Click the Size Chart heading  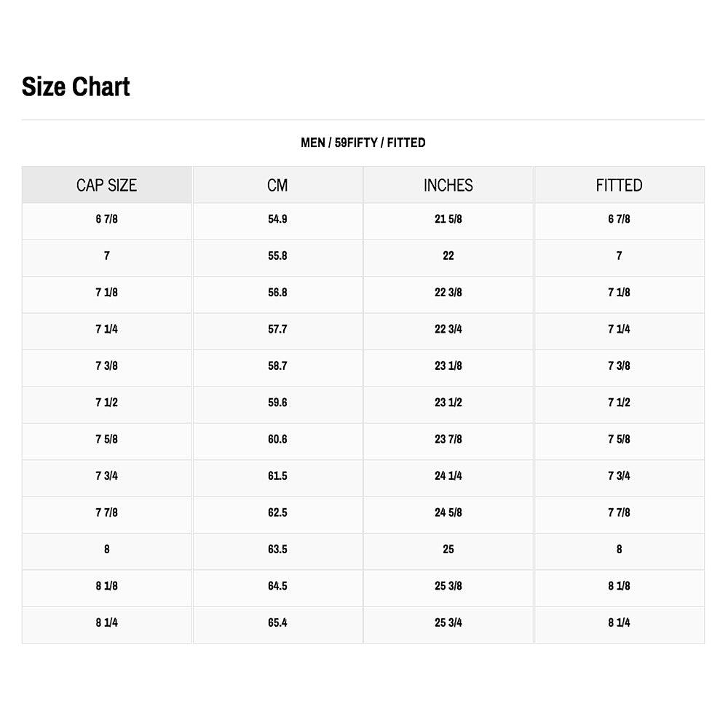(76, 87)
